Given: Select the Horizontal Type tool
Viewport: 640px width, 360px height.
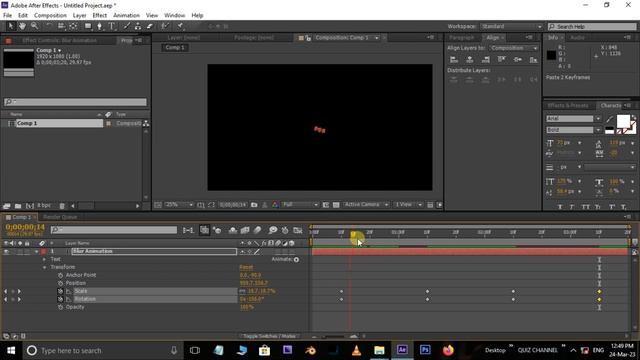Looking at the screenshot, I should point(111,26).
